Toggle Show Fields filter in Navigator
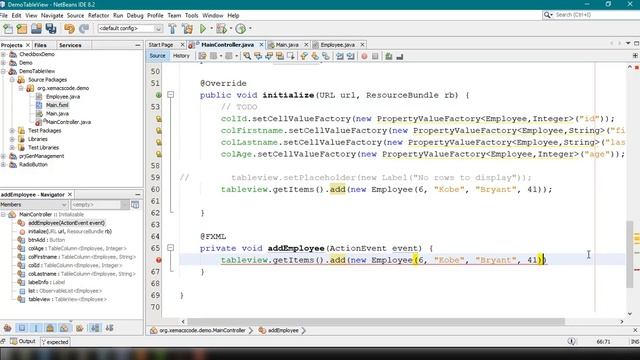The height and width of the screenshot is (360, 640). pos(22,328)
